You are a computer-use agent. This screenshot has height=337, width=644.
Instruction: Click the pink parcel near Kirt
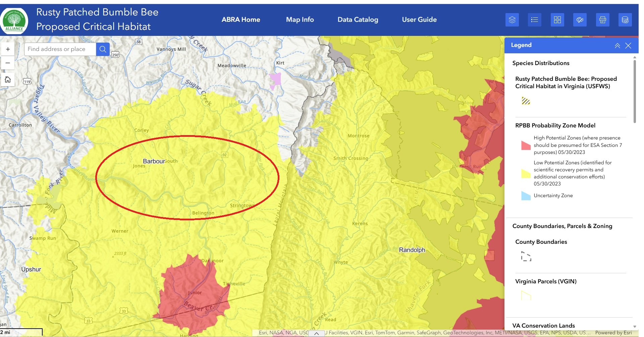(x=275, y=81)
